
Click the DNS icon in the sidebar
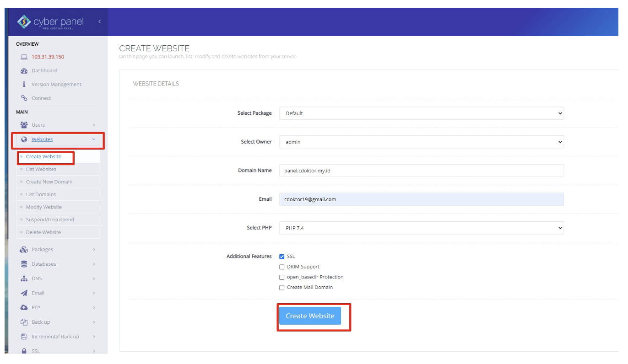24,278
